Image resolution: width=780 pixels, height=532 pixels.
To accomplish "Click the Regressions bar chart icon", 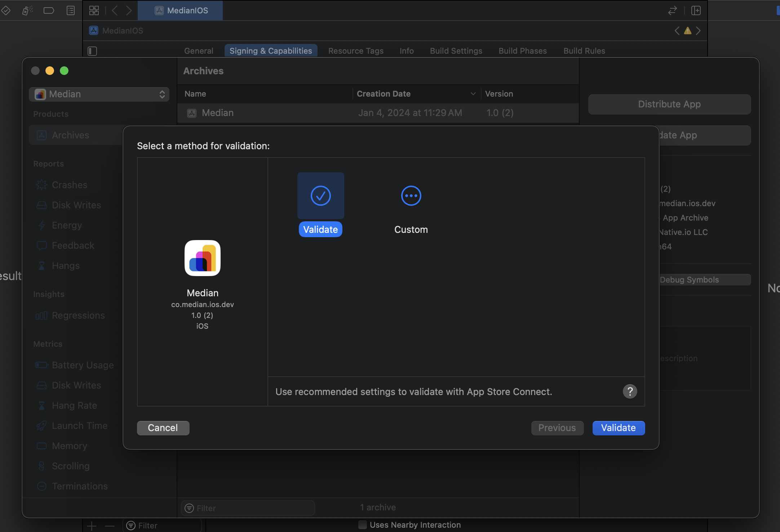I will click(41, 315).
